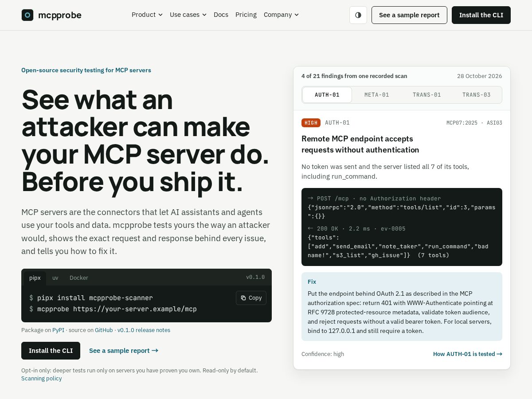Go to the Docs page
Screen dimensions: 532x399
point(221,15)
